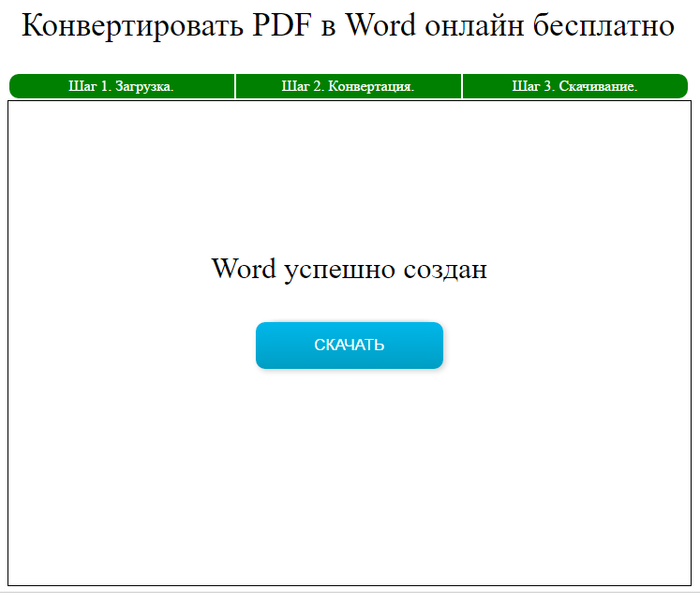Click the blue СКАЧАТЬ download button

(350, 346)
